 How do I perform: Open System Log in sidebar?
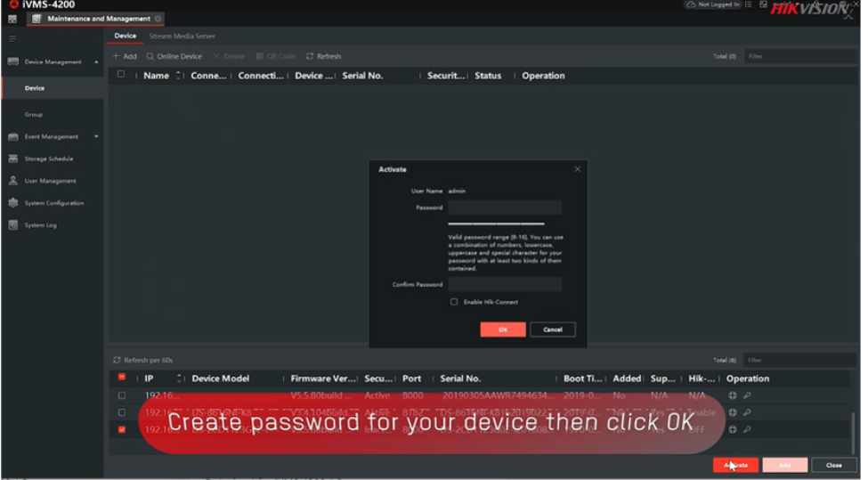pyautogui.click(x=40, y=225)
